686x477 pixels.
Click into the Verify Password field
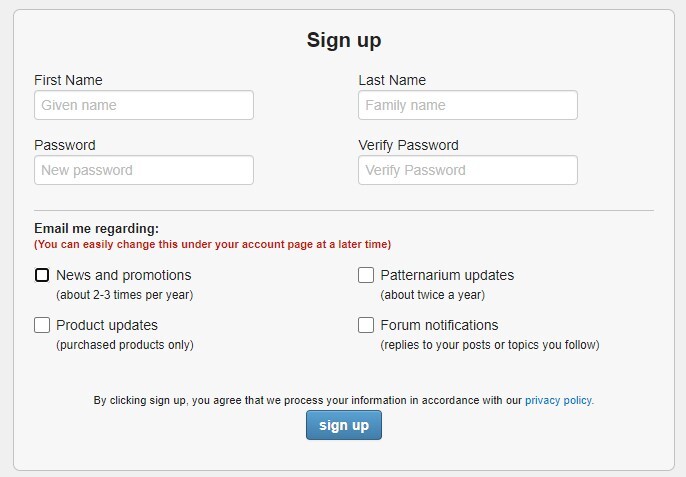(467, 170)
